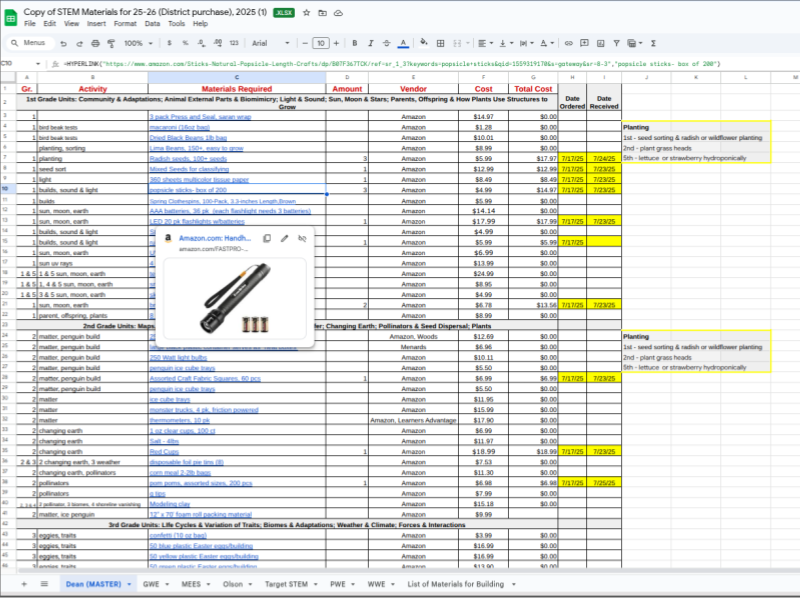Click the Merge cells icon
The width and height of the screenshot is (800, 600).
pyautogui.click(x=457, y=43)
